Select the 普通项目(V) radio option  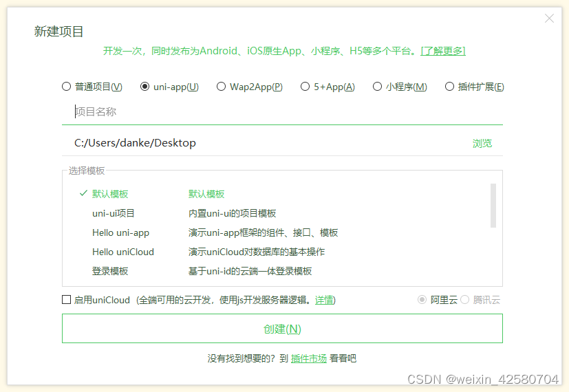point(92,87)
